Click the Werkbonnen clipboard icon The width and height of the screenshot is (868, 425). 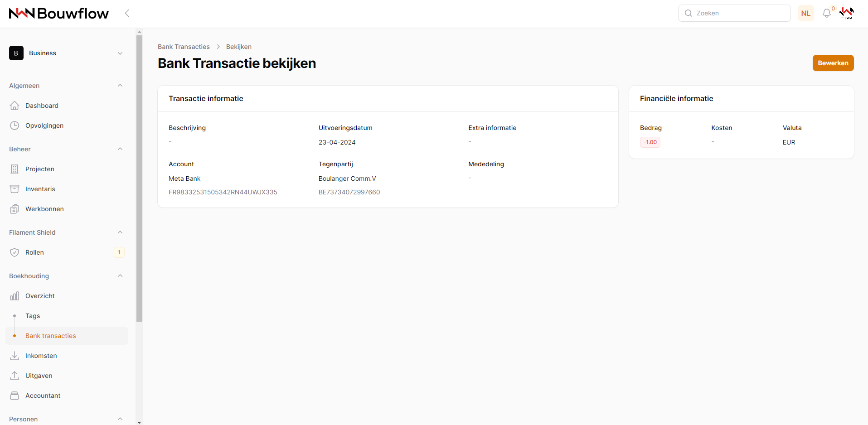(x=15, y=209)
